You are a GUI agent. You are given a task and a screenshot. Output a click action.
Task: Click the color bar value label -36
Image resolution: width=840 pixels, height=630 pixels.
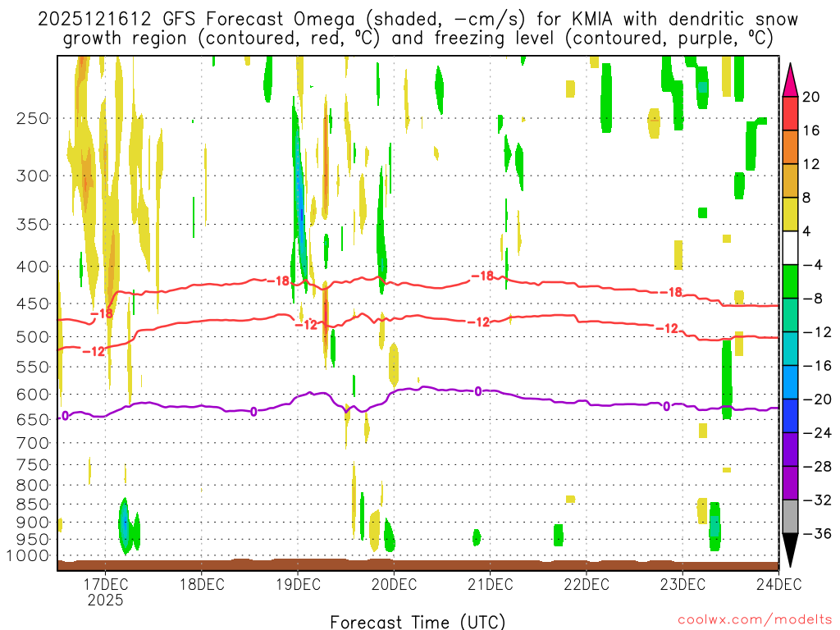[817, 533]
